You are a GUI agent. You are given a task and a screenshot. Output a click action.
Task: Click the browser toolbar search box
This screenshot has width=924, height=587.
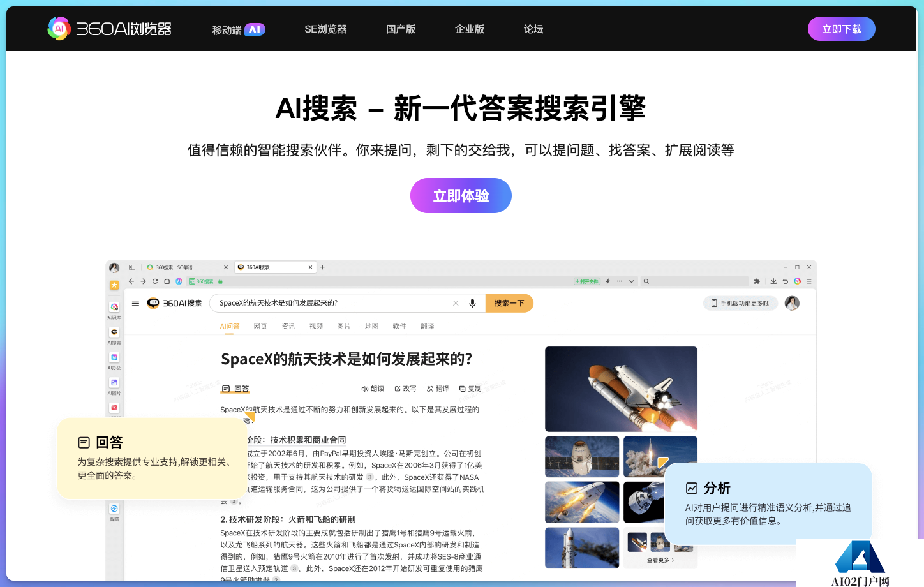pos(694,281)
